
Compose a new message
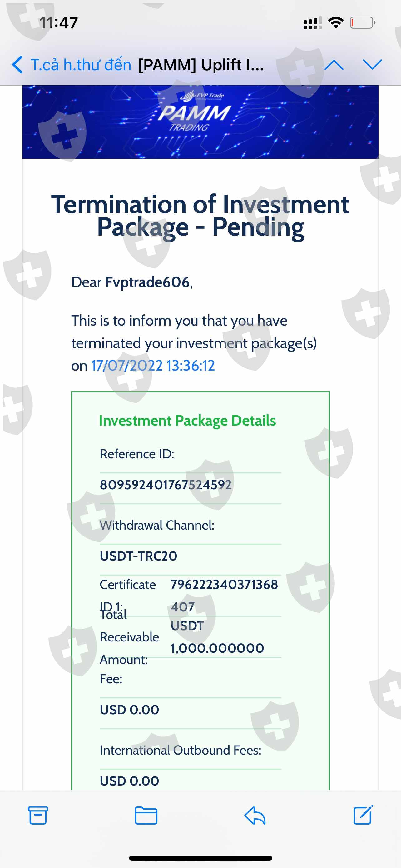click(x=363, y=815)
